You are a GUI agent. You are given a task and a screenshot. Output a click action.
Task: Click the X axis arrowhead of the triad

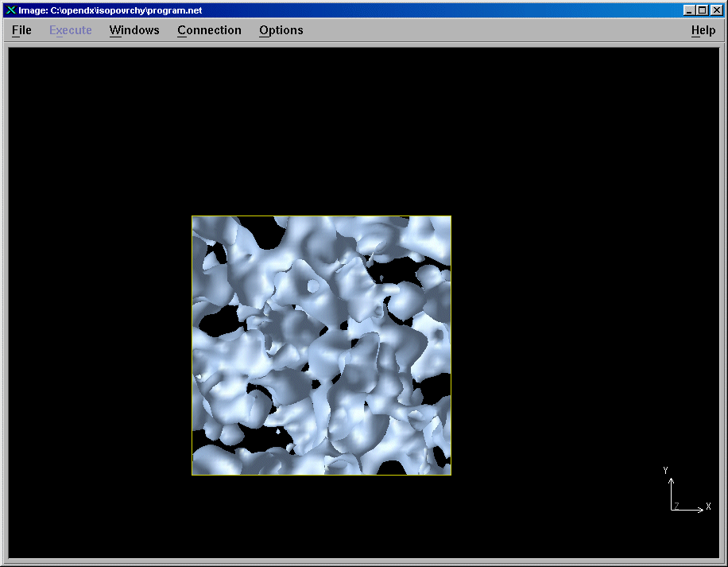(x=701, y=510)
